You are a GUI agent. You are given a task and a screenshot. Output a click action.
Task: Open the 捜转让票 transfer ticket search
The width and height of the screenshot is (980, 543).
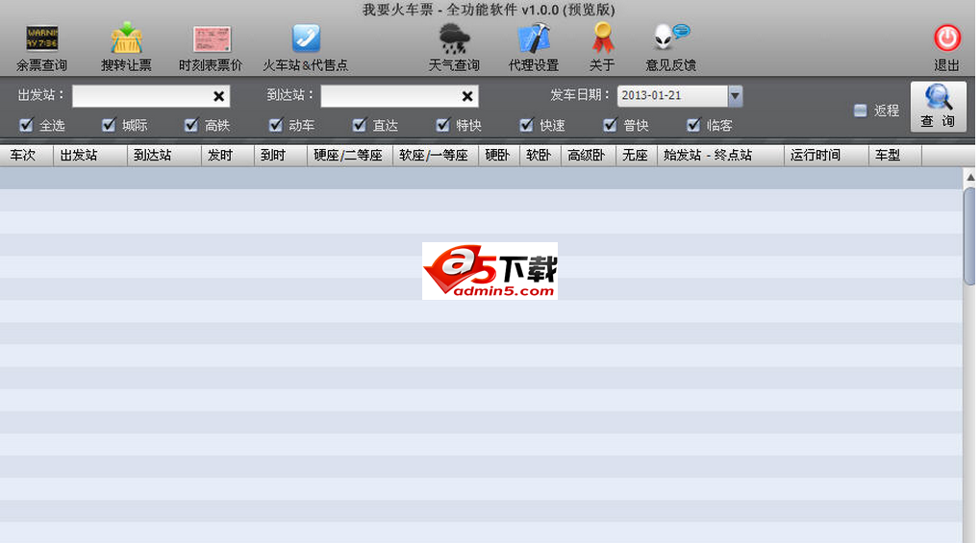[126, 40]
